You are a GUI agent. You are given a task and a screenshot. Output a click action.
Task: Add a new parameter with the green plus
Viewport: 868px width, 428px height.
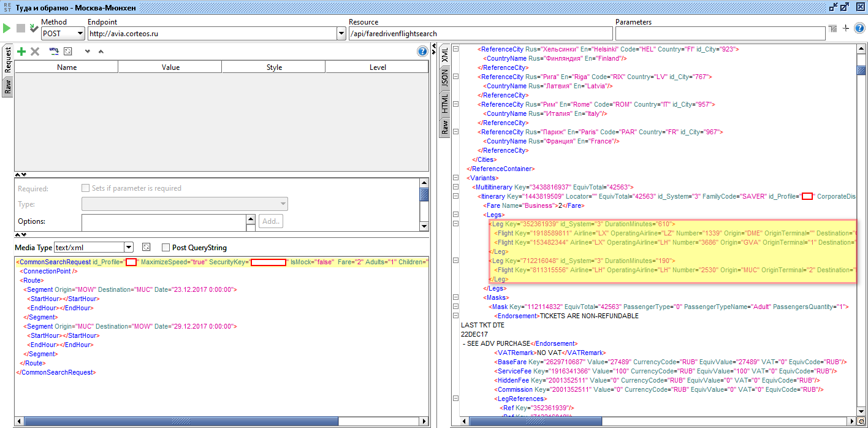click(21, 52)
